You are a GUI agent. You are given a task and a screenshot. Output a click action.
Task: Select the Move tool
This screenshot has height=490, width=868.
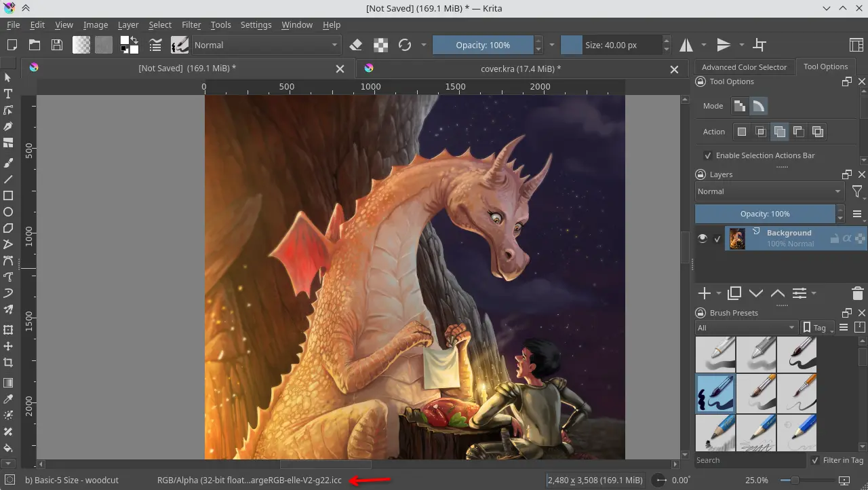(8, 346)
